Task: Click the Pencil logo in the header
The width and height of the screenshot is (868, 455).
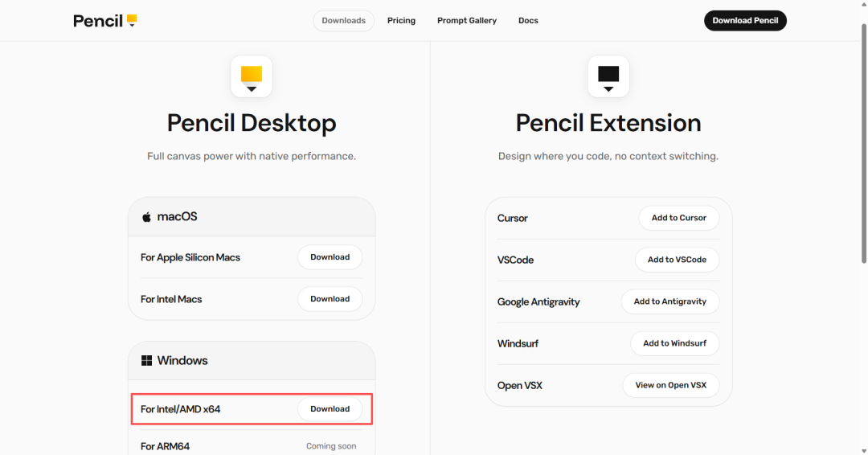Action: [x=105, y=20]
